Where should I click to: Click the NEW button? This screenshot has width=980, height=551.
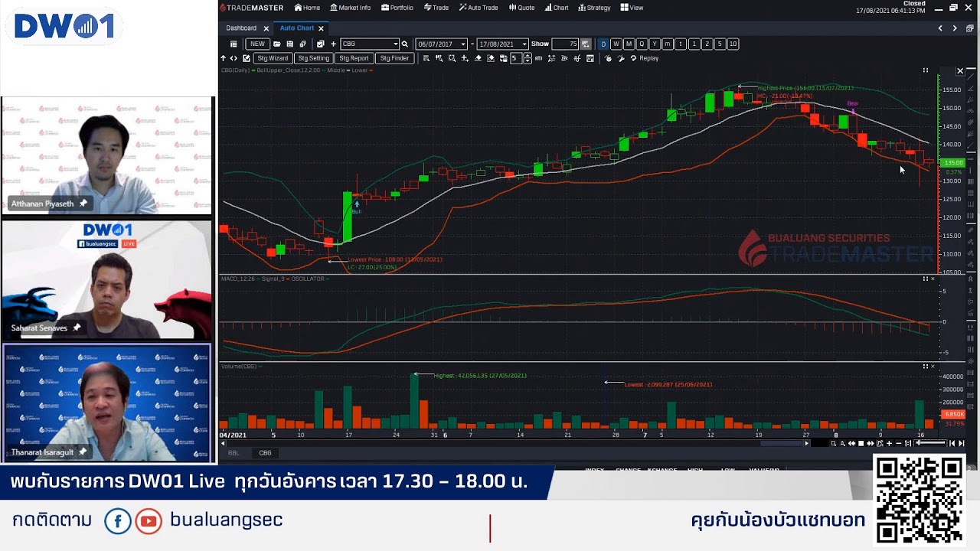[x=258, y=44]
